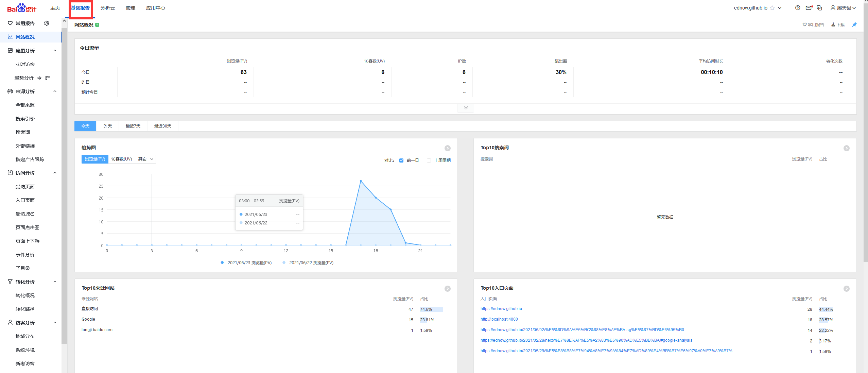
Task: Click the green help badge beside 网站概况
Action: click(97, 25)
